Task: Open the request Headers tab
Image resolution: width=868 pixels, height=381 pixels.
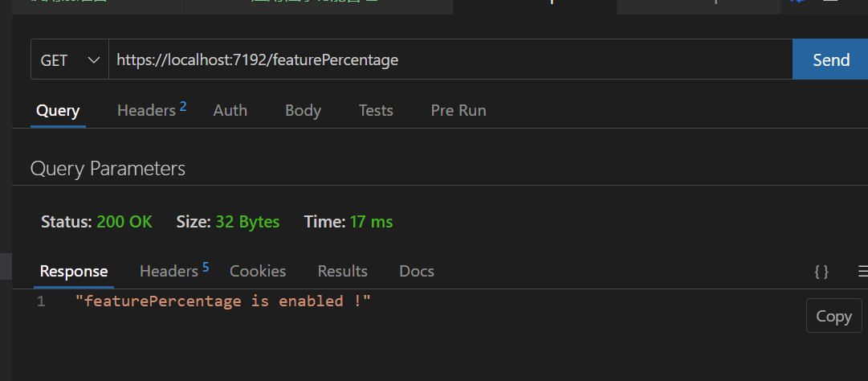Action: pyautogui.click(x=152, y=109)
